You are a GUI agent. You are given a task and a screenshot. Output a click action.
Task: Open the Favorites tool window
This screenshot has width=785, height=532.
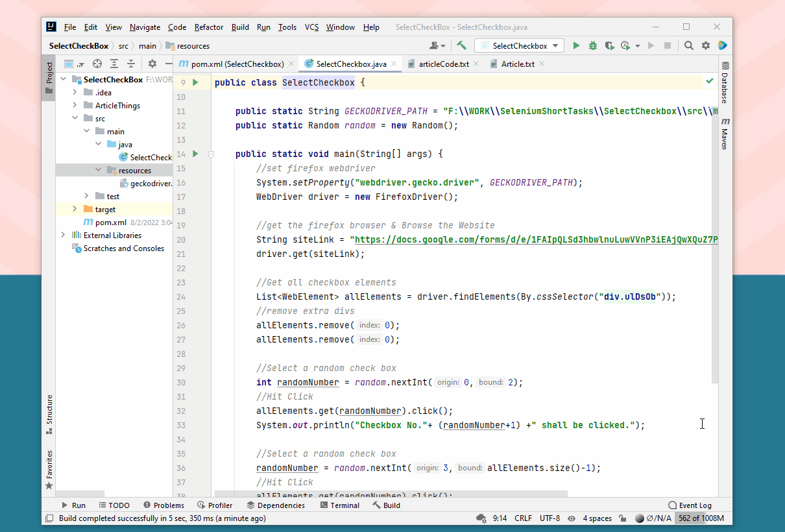click(49, 470)
